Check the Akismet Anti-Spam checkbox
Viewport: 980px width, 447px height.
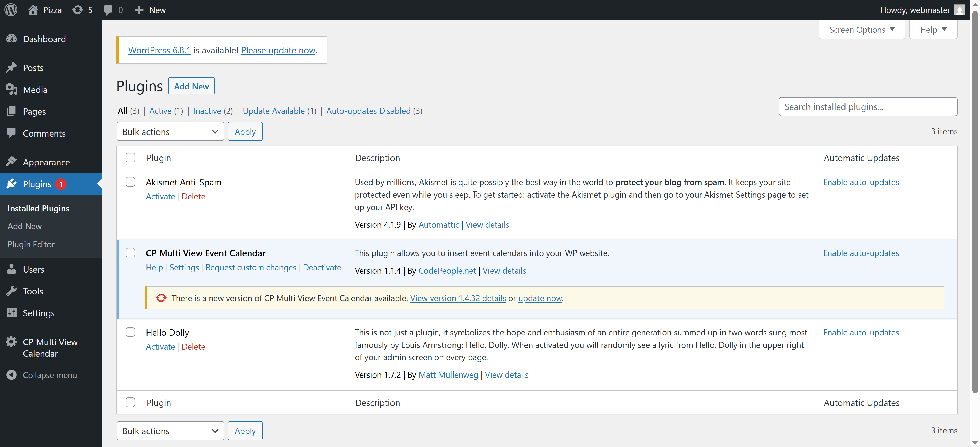point(130,182)
